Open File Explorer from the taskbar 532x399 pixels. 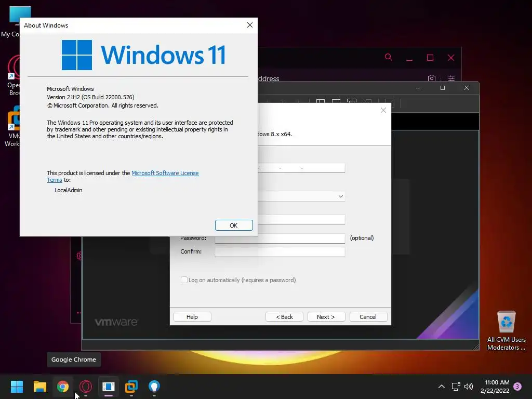pyautogui.click(x=39, y=387)
